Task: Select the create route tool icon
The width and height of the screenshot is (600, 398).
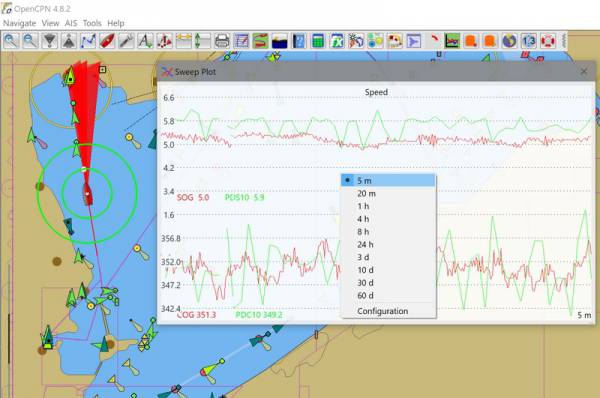Action: (88, 41)
